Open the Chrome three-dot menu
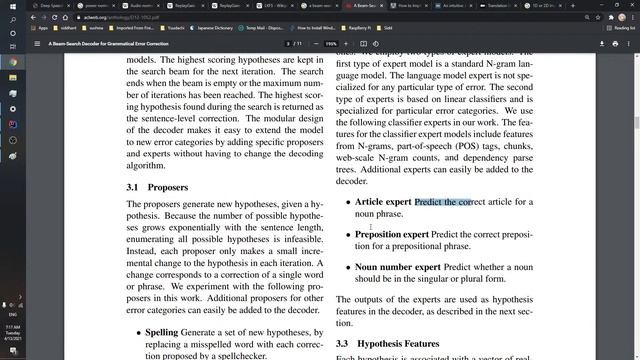The width and height of the screenshot is (640, 360). [x=633, y=18]
